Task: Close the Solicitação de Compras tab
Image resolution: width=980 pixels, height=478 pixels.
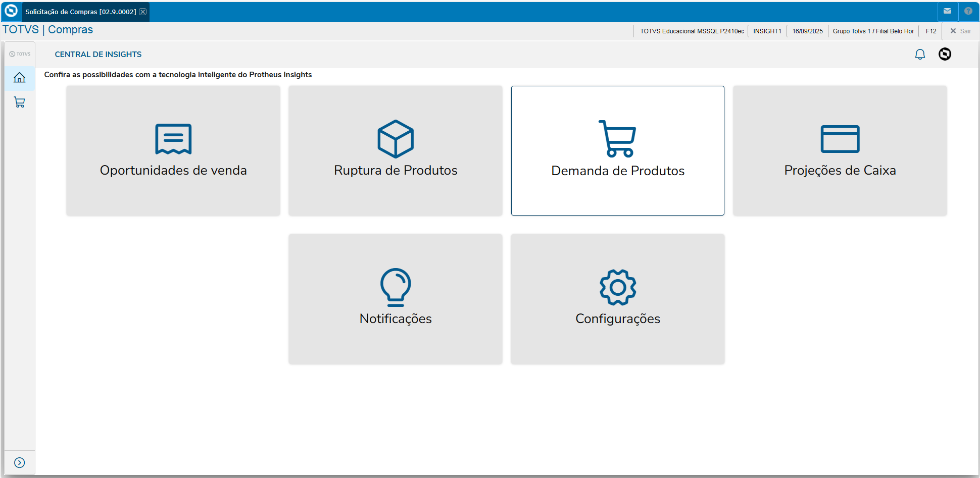Action: click(143, 12)
